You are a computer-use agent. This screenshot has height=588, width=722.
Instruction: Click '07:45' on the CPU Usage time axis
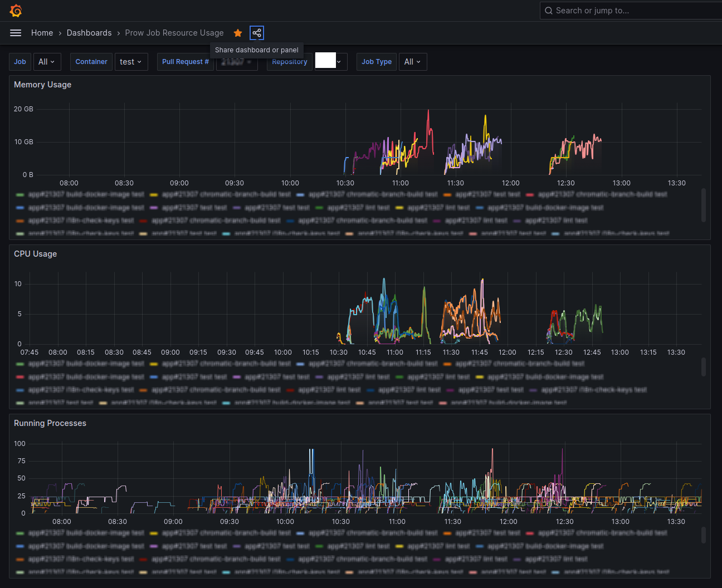pyautogui.click(x=30, y=352)
